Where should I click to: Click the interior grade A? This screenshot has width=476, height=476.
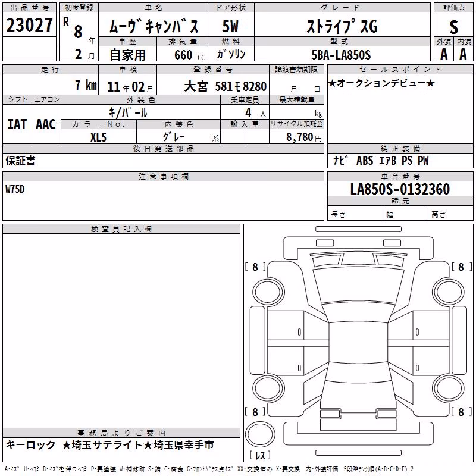point(463,54)
